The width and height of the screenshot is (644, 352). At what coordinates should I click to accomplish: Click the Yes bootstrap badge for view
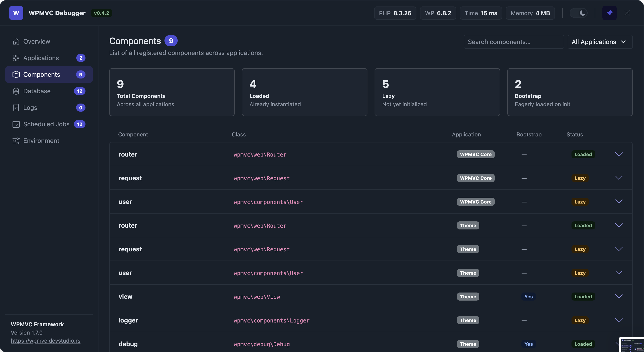pyautogui.click(x=529, y=297)
